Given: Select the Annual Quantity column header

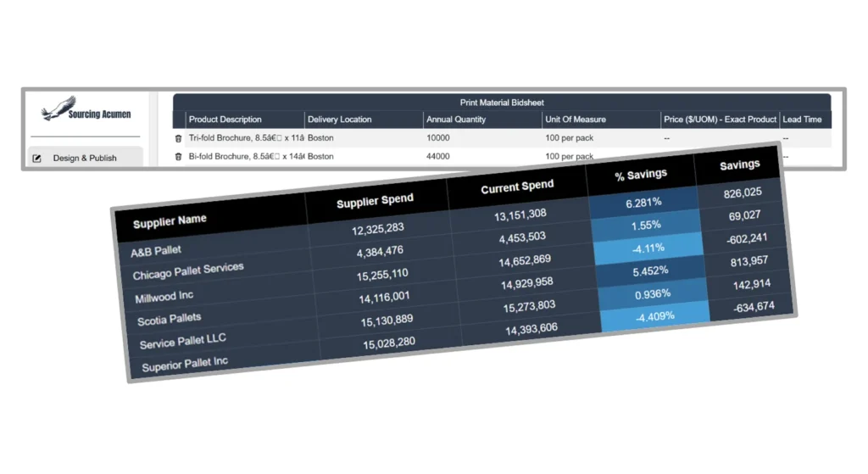Looking at the screenshot, I should (482, 120).
